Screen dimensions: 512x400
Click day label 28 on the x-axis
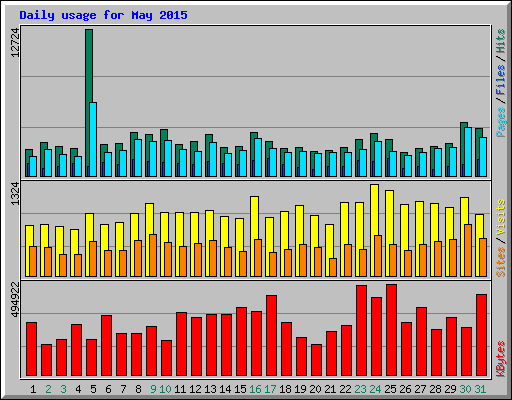(435, 389)
